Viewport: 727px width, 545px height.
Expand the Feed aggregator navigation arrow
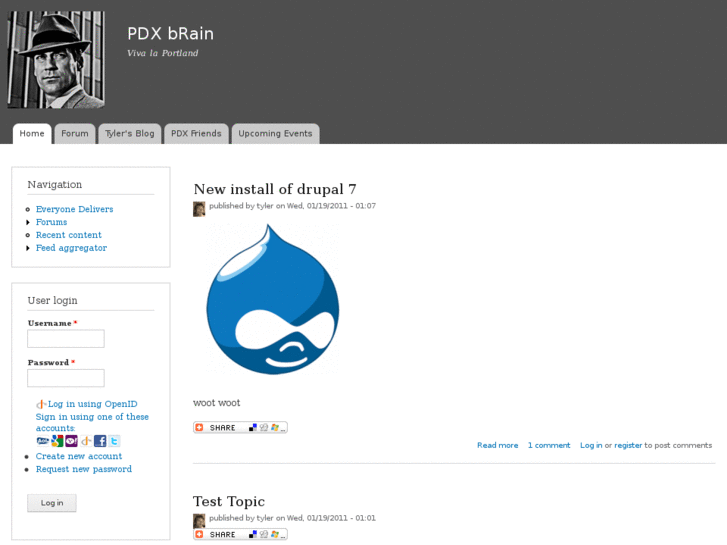(x=28, y=248)
